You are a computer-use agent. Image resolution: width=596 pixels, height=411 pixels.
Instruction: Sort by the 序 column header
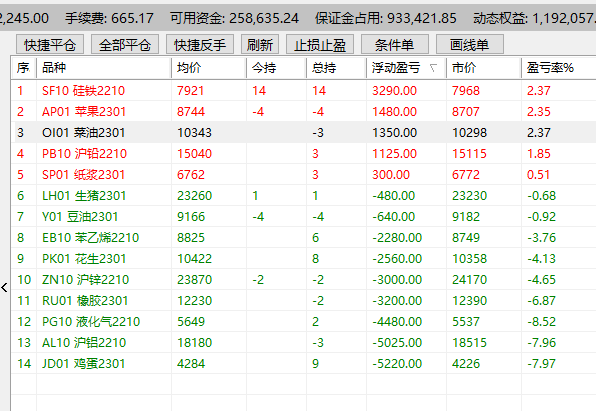point(24,68)
